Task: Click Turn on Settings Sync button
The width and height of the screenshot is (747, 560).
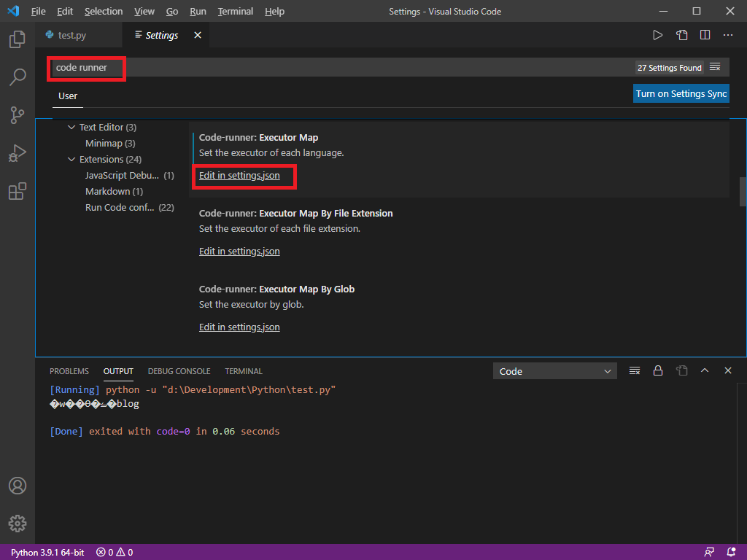Action: click(x=681, y=94)
